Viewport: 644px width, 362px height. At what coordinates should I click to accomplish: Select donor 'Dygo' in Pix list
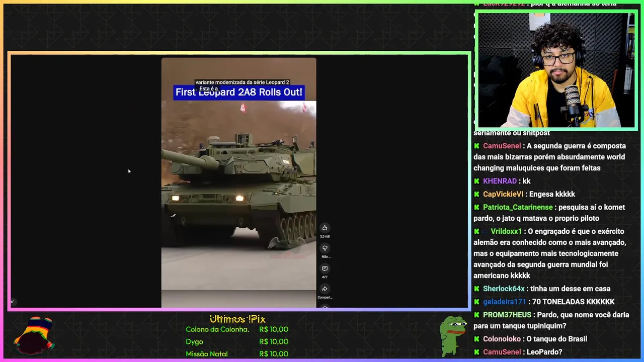tap(194, 341)
